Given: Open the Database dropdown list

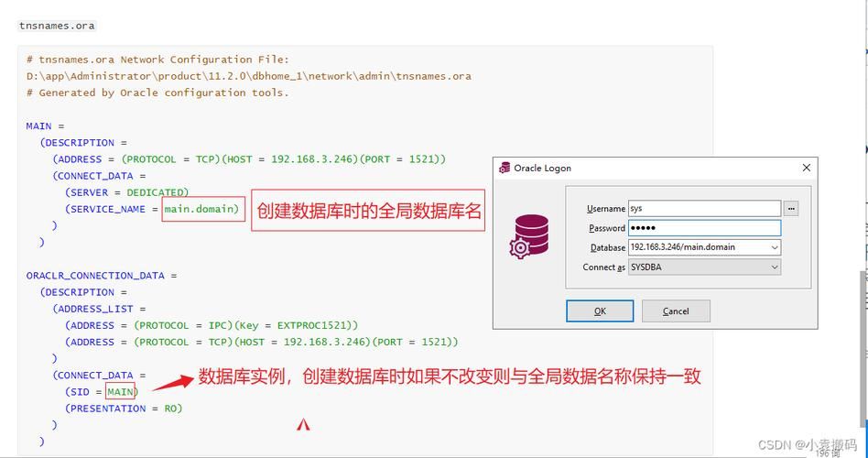Looking at the screenshot, I should click(x=775, y=247).
